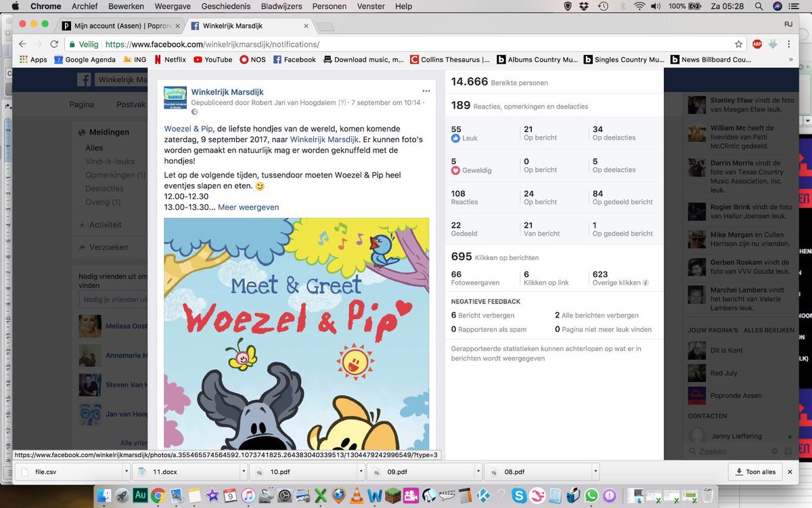Open Adobe Audition from the Dock
812x508 pixels.
[x=141, y=496]
